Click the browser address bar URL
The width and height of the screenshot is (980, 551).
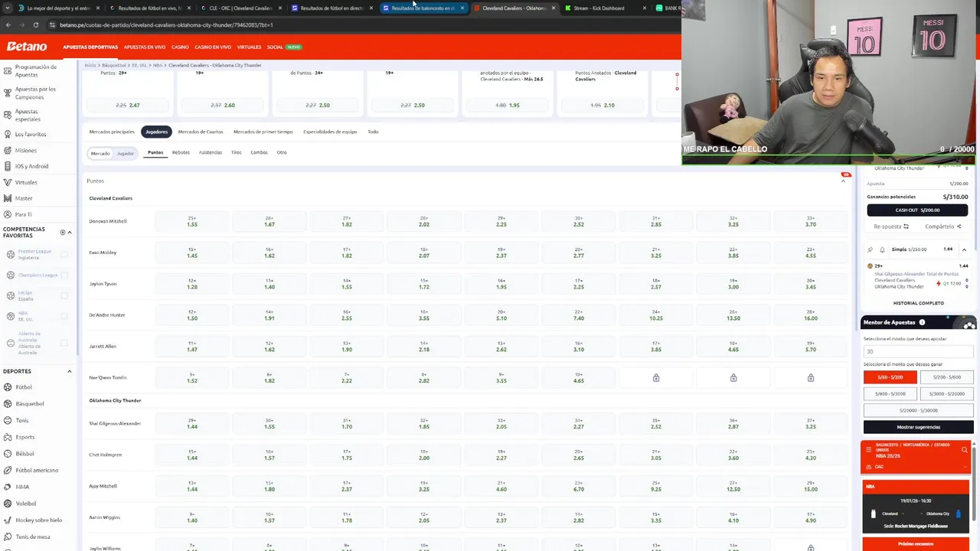[x=166, y=24]
